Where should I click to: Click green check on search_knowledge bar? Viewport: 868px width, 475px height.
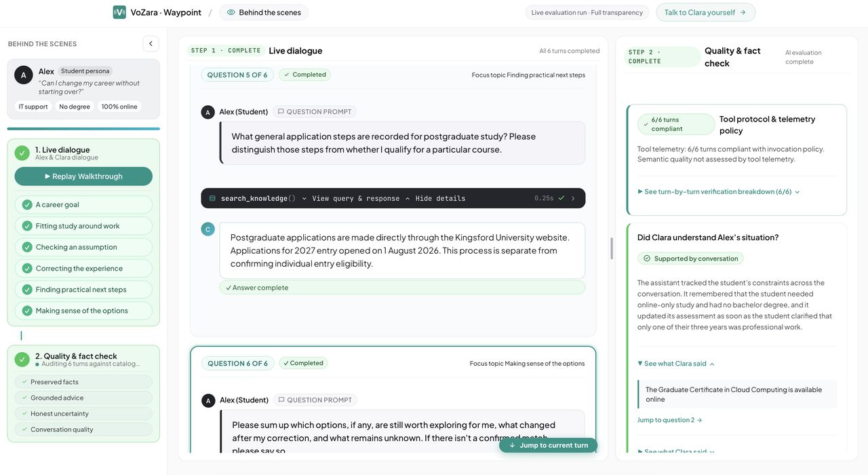pyautogui.click(x=561, y=198)
